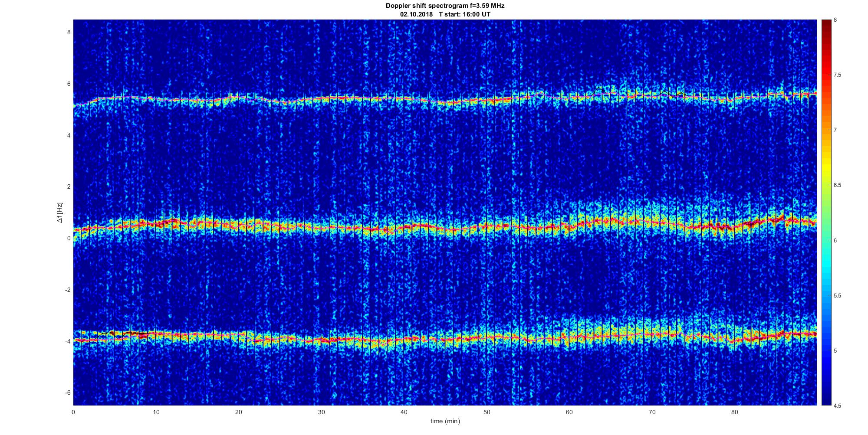Click the x-axis tick label '80'
The image size is (868, 435).
(735, 412)
